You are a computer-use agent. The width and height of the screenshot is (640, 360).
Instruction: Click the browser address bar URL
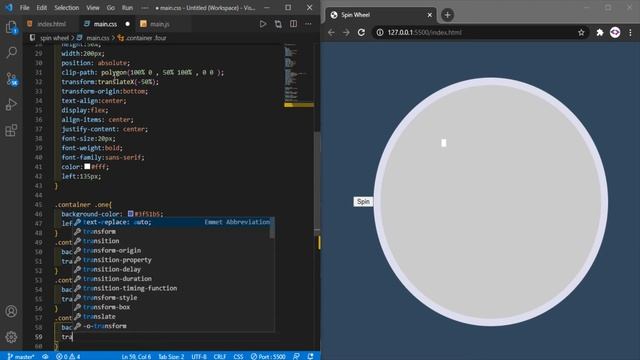[x=424, y=32]
